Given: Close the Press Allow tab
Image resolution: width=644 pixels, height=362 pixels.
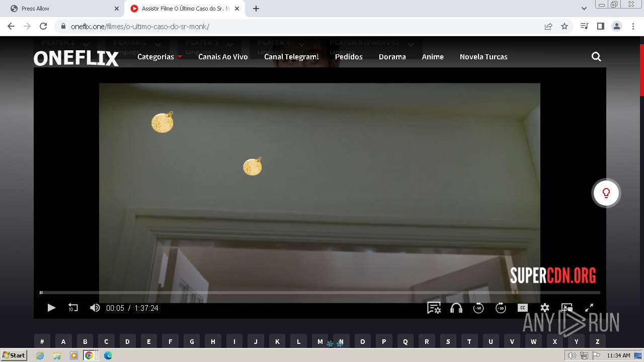Looking at the screenshot, I should 117,9.
